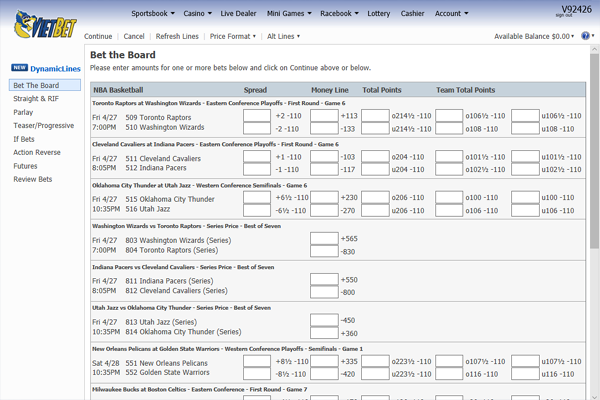Click the Indiana Pacers -117 money line field
This screenshot has height=400, width=600.
coord(324,169)
